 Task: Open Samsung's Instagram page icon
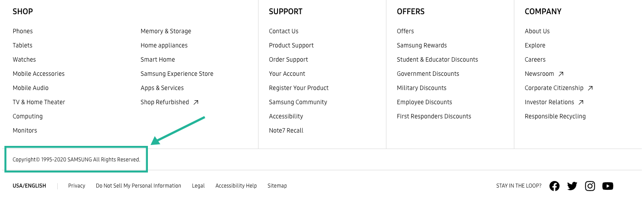(590, 186)
